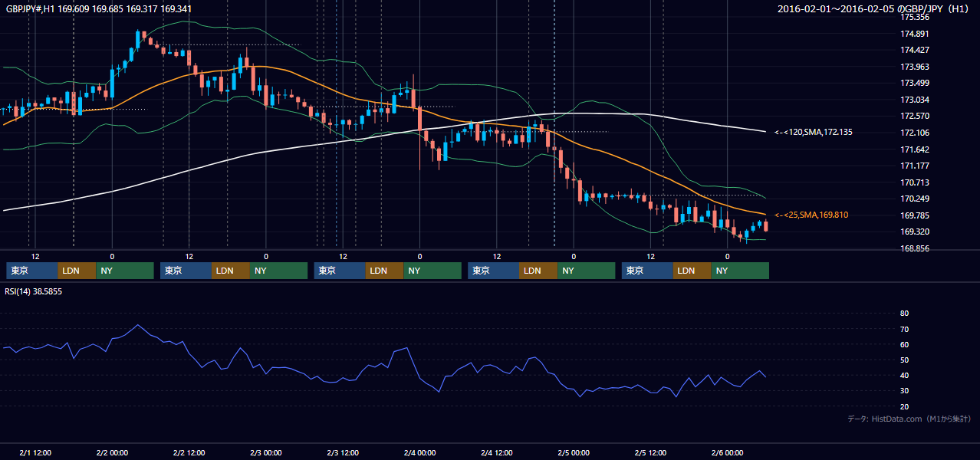Click price axis value 173.034

click(x=915, y=100)
